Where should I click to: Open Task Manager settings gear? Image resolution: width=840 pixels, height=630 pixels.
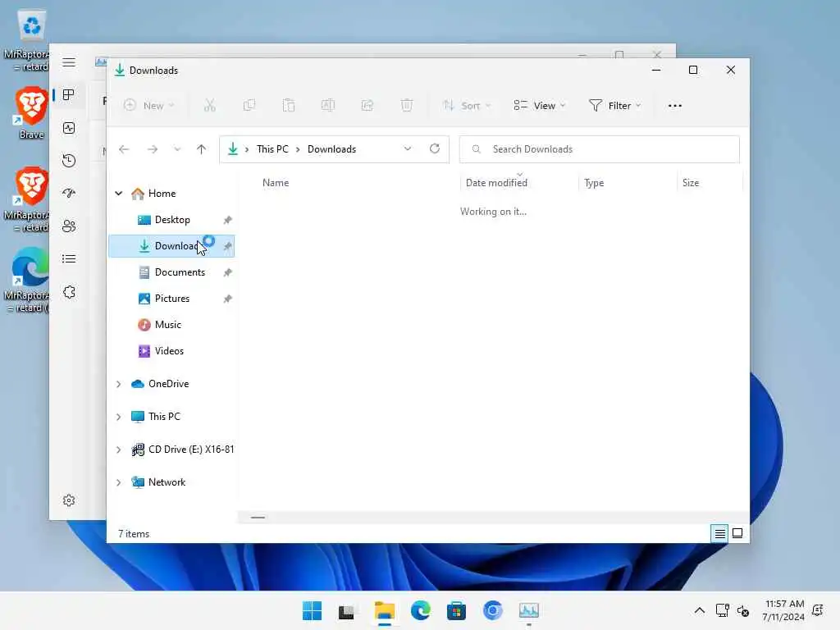tap(69, 500)
